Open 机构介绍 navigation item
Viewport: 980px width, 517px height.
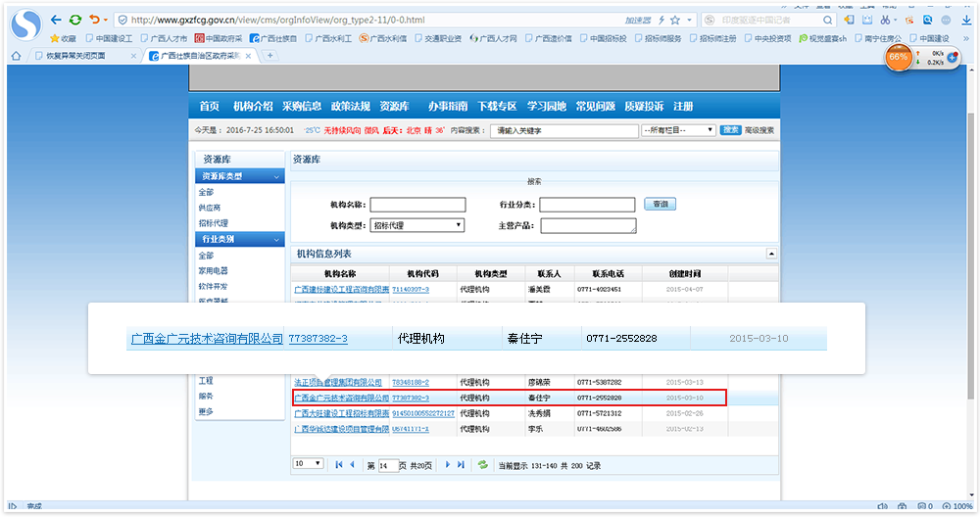pos(253,106)
